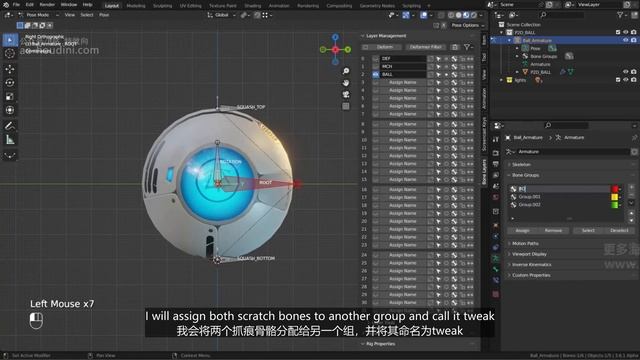The image size is (640, 360).
Task: Click the Deselect bone group button
Action: [619, 231]
